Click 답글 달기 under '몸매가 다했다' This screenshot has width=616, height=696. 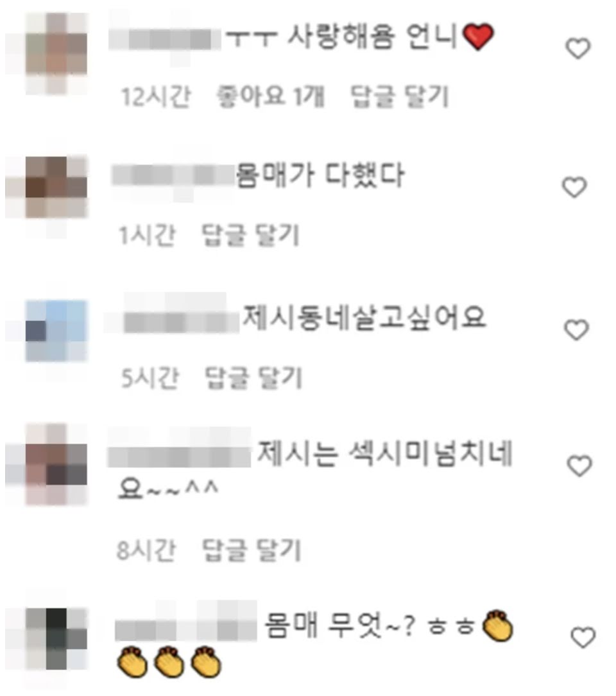coord(251,235)
